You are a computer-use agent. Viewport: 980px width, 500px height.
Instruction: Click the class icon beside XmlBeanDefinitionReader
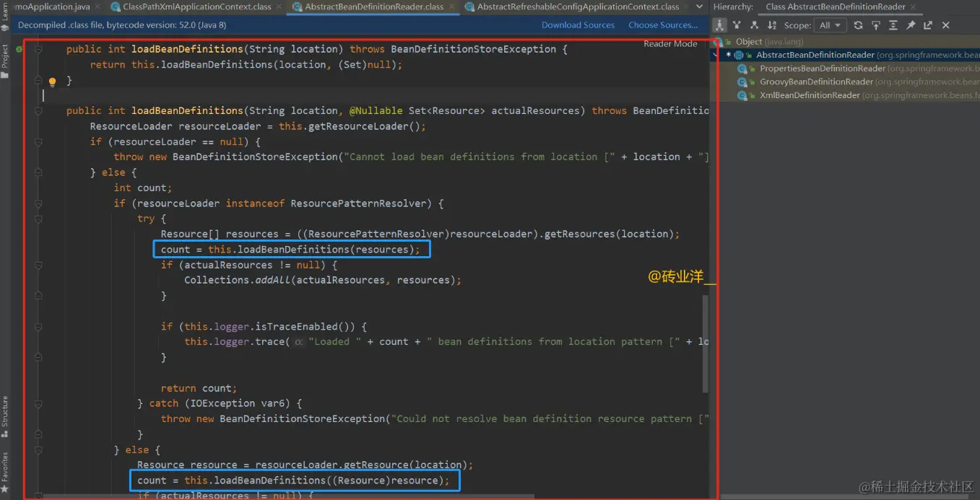742,95
